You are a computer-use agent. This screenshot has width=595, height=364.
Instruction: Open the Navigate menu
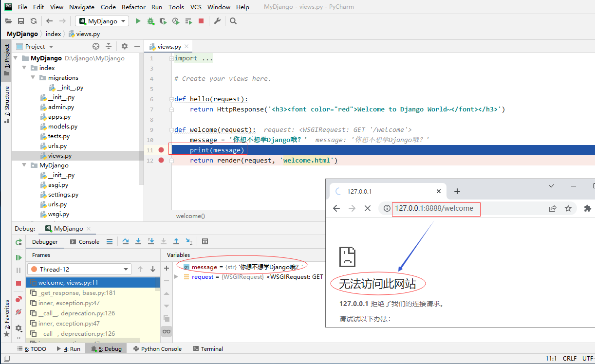pos(82,7)
